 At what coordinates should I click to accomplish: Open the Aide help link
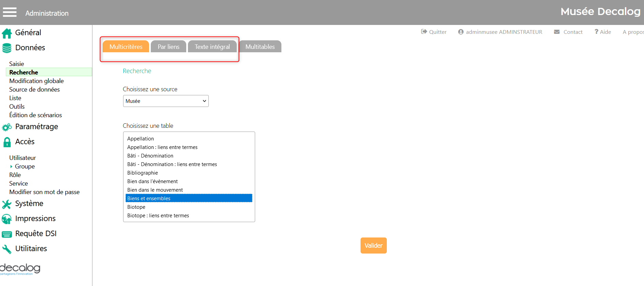tap(603, 32)
